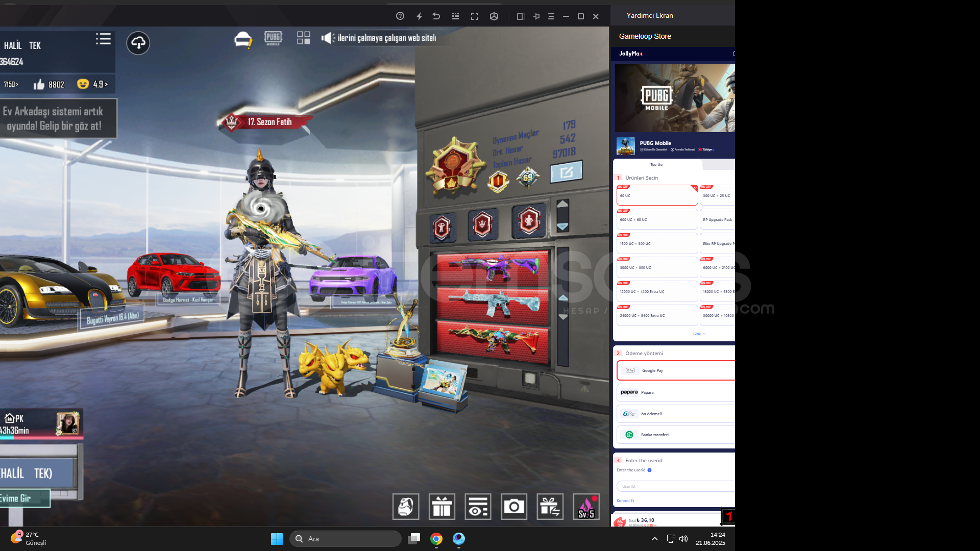Choose Papara payment method

tap(676, 392)
